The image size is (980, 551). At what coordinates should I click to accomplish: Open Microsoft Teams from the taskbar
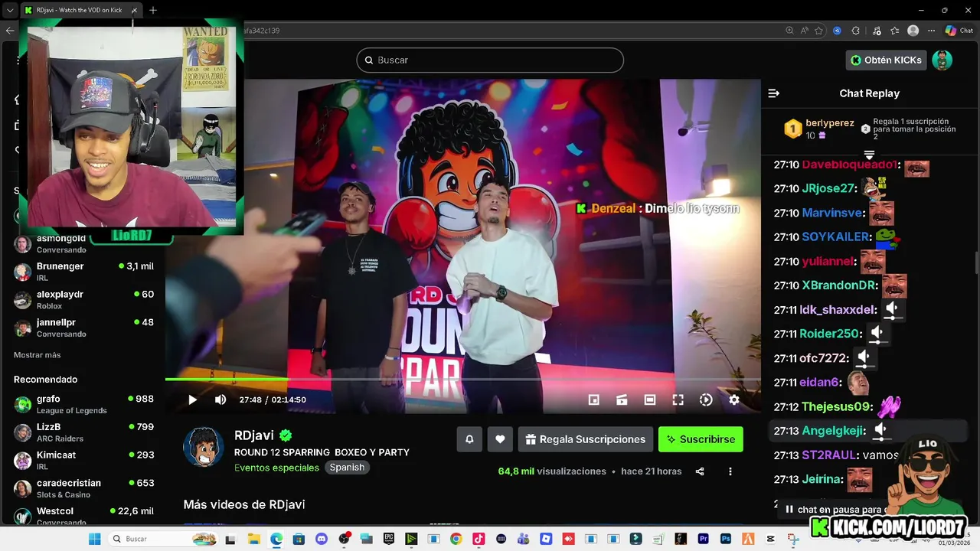point(523,539)
